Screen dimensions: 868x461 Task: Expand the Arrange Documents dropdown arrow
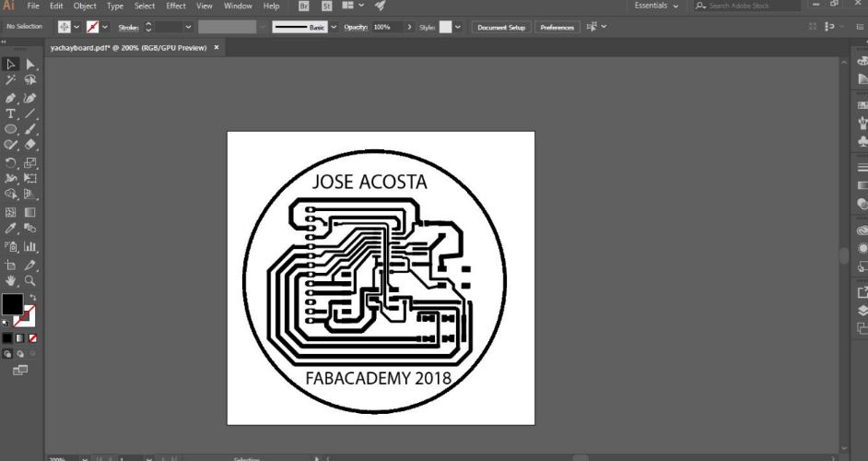click(x=361, y=6)
